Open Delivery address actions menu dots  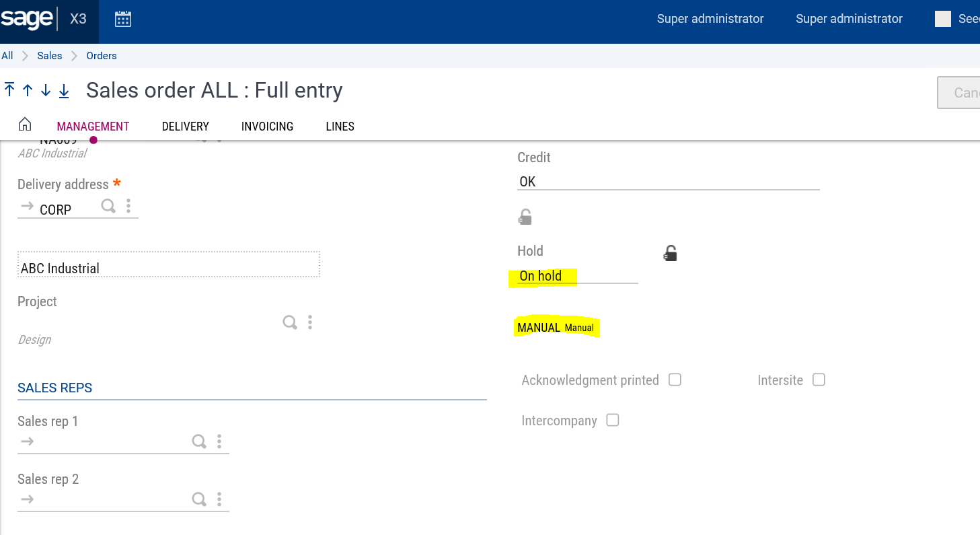pos(128,206)
